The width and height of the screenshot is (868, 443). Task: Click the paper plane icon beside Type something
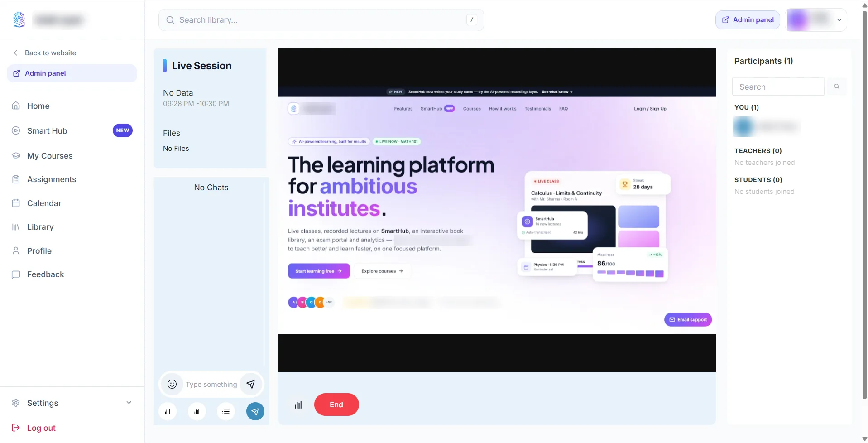(250, 384)
